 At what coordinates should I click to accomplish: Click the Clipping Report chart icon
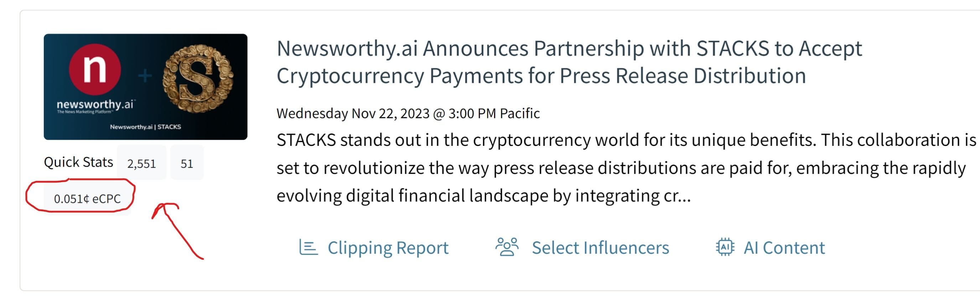308,247
